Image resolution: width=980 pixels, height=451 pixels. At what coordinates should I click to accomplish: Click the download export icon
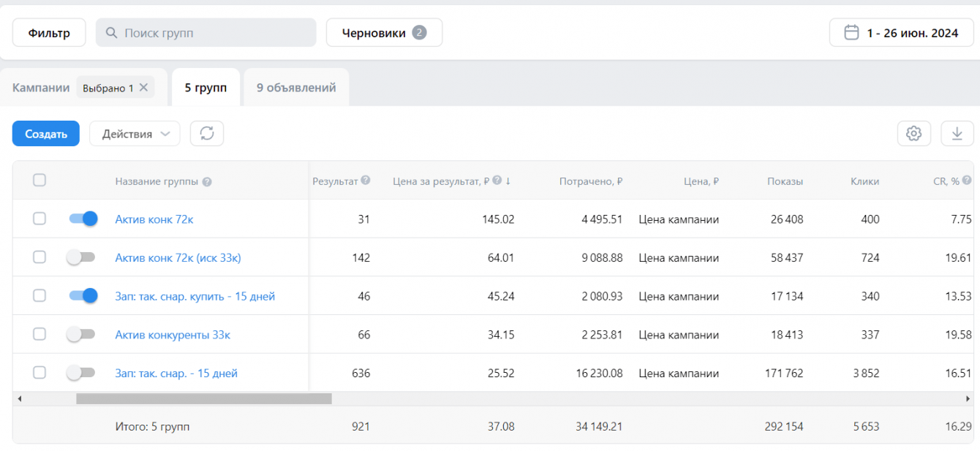[957, 134]
